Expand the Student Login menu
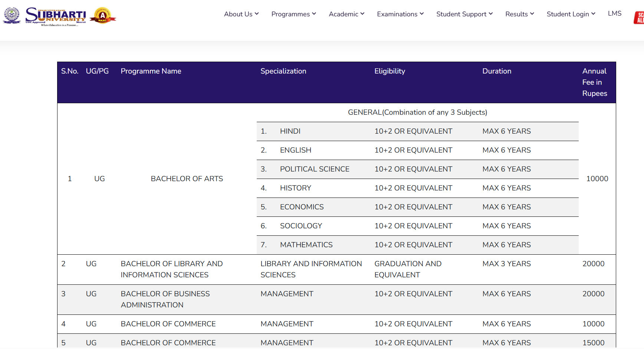This screenshot has height=349, width=644. click(x=571, y=14)
